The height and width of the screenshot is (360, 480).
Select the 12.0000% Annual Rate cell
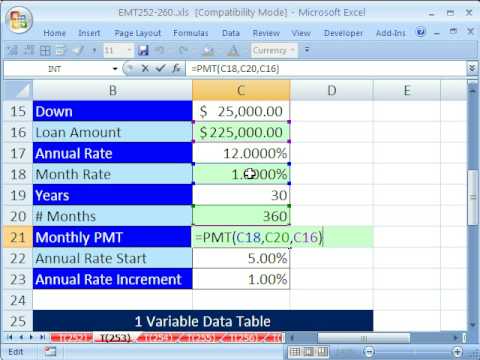[x=241, y=153]
